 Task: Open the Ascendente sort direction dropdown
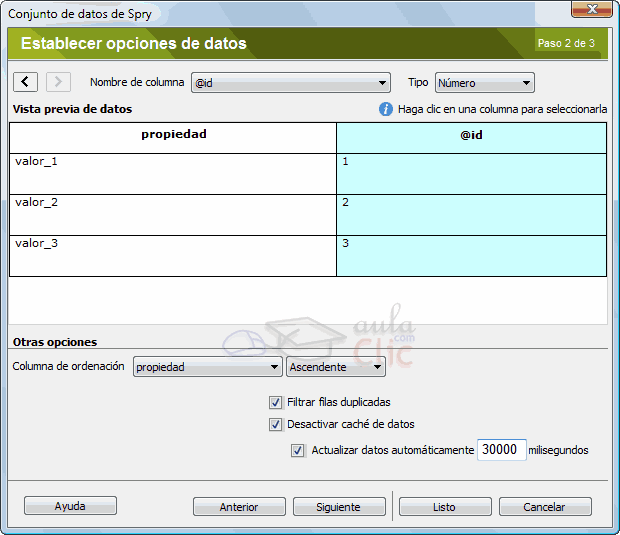[335, 367]
